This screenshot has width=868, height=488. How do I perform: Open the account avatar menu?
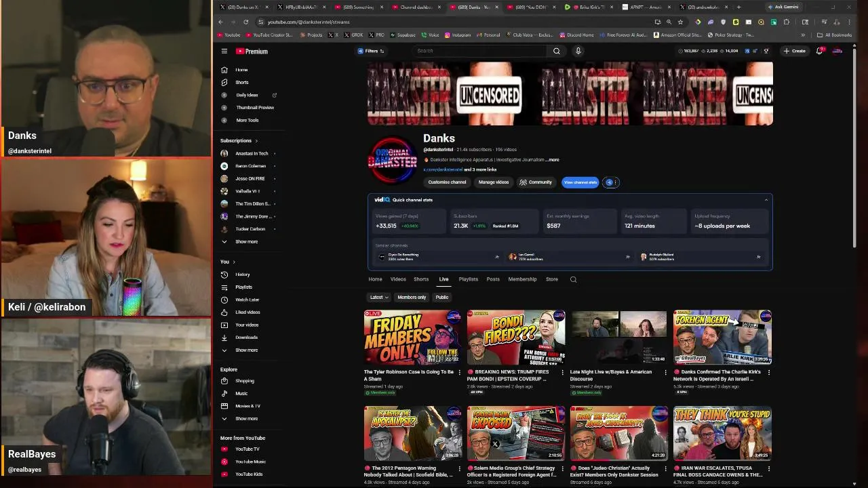coord(837,51)
